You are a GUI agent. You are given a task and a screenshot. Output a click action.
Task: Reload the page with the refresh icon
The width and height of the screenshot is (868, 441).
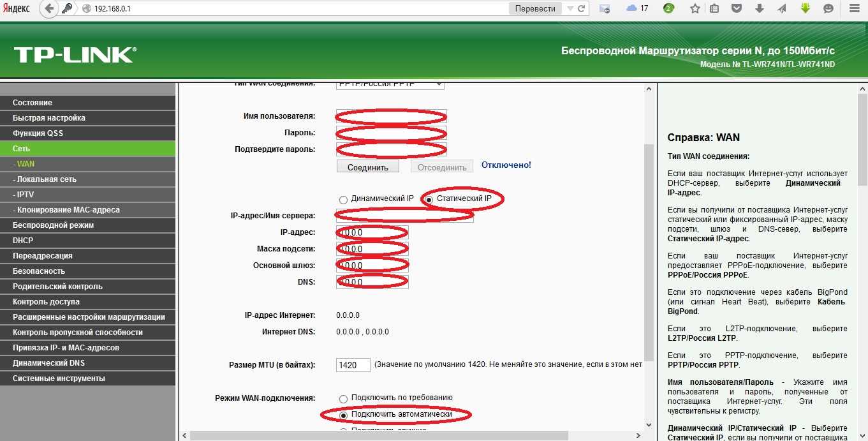click(x=581, y=9)
